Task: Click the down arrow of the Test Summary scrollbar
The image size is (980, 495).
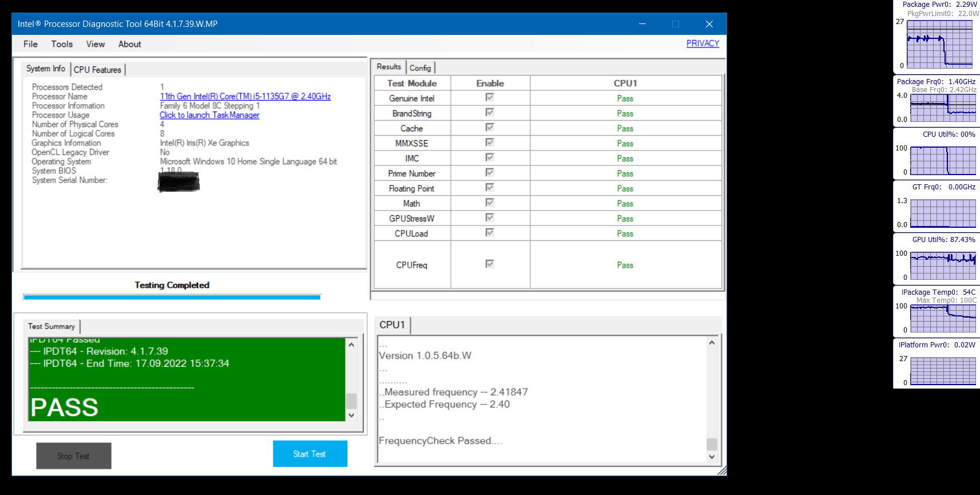Action: (x=351, y=415)
